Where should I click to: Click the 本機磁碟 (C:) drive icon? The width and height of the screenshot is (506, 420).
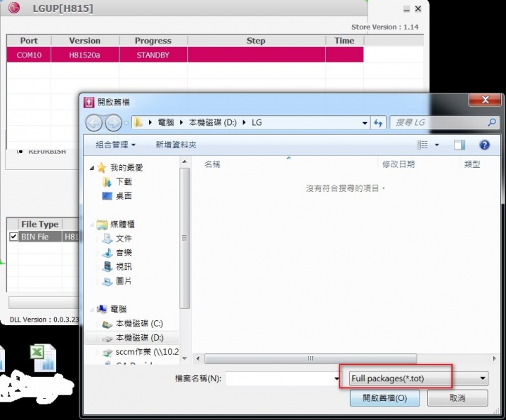click(107, 324)
